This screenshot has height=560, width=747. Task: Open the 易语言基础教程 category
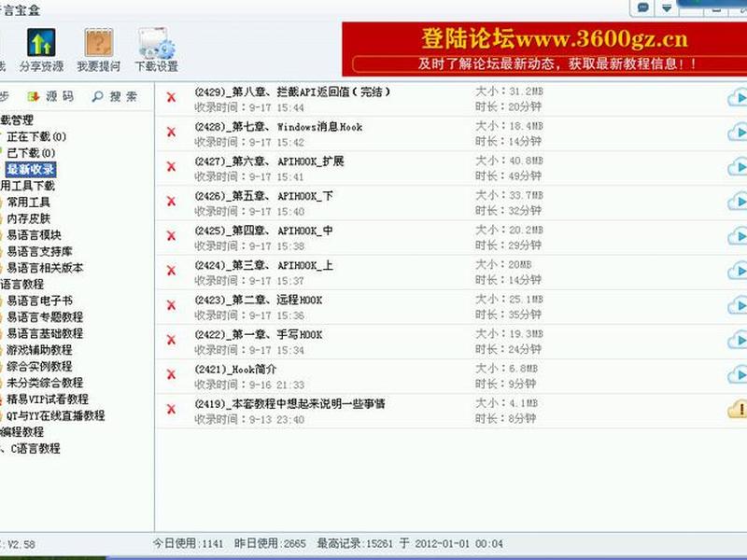click(x=45, y=333)
